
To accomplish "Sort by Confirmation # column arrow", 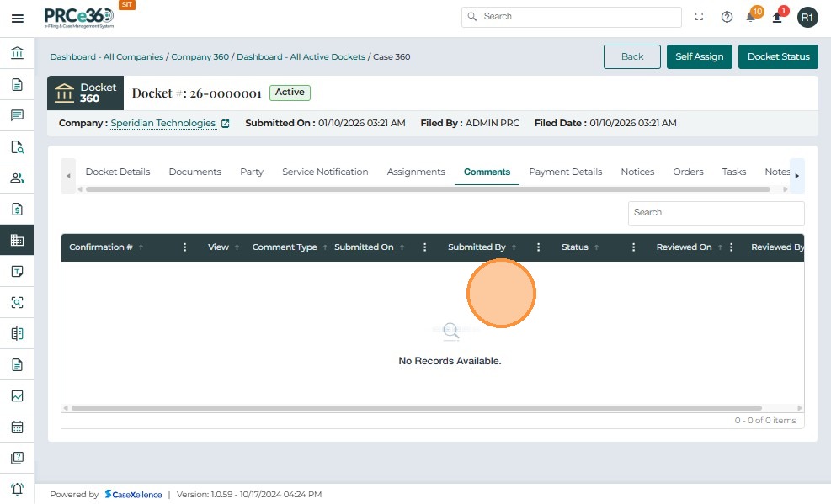I will tap(141, 247).
